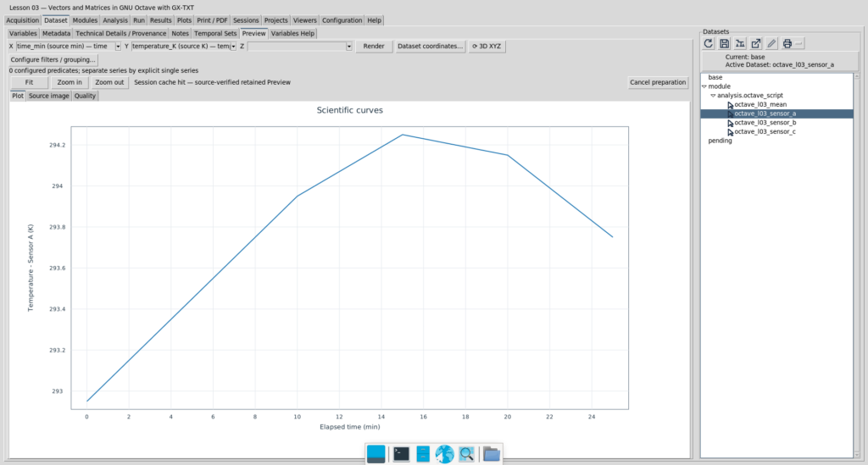Open the Quality tab
Viewport: 868px width, 465px height.
tap(85, 97)
